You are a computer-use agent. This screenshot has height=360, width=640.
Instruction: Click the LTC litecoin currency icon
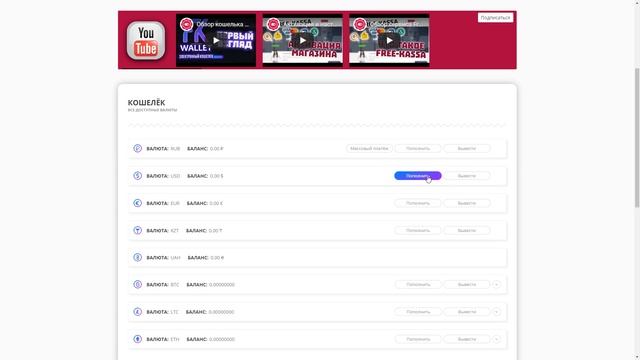pyautogui.click(x=138, y=312)
